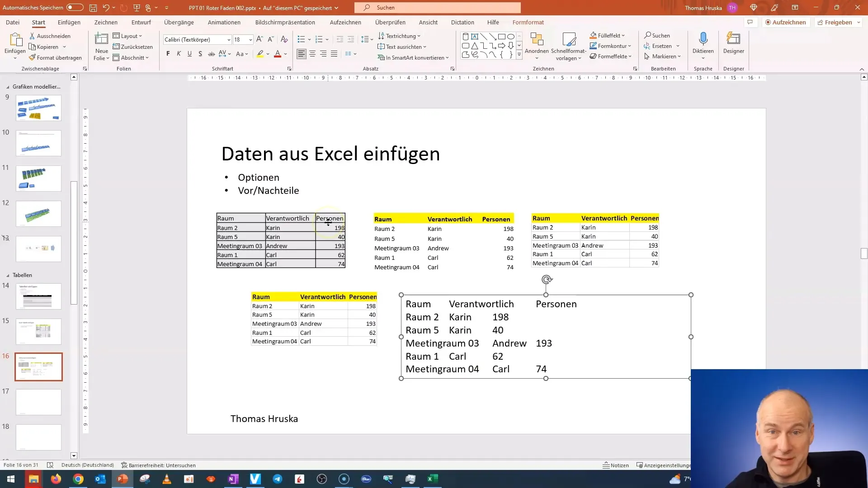This screenshot has height=488, width=868.
Task: Open the Bildschirmpräsentation tab
Action: 285,22
